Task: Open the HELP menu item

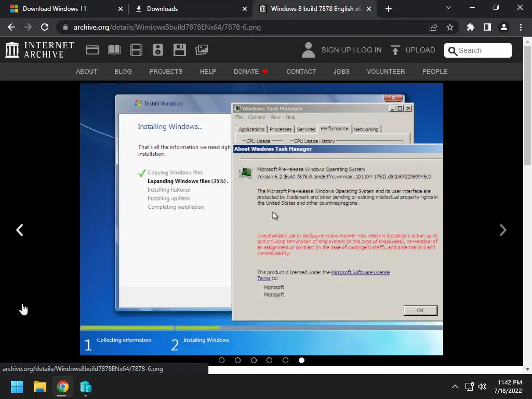Action: 208,72
